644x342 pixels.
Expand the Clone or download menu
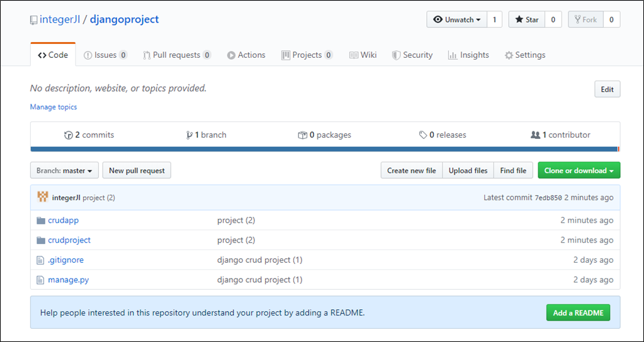click(579, 170)
